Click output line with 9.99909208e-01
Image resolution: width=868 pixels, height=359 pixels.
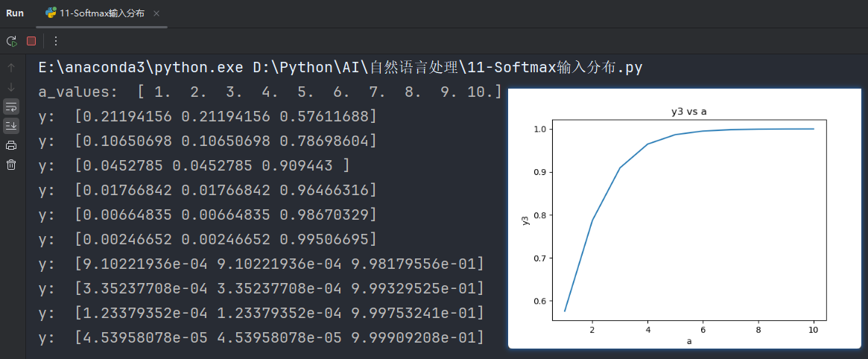pyautogui.click(x=261, y=338)
